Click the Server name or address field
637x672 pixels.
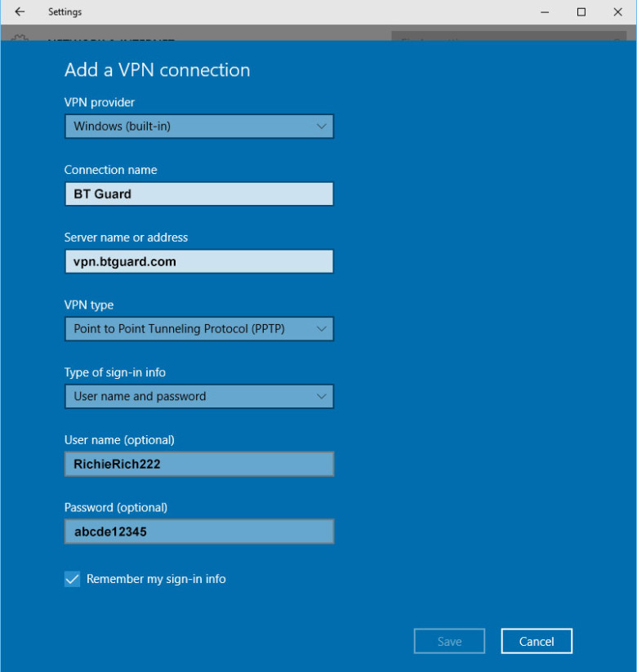point(198,261)
